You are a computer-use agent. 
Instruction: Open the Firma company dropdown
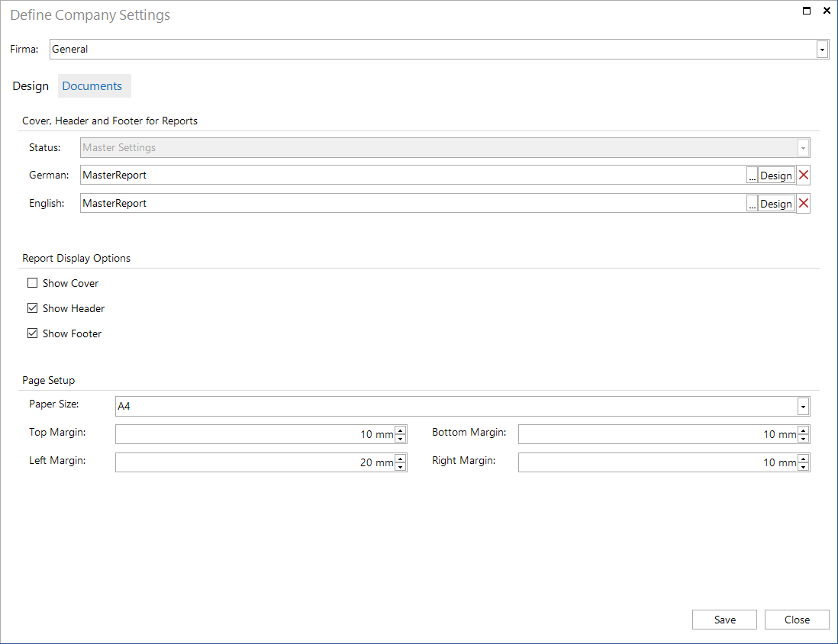tap(822, 49)
